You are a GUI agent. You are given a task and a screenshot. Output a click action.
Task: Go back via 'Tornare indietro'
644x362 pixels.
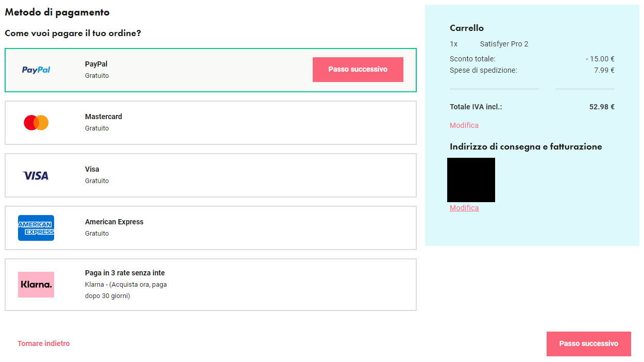pos(44,343)
